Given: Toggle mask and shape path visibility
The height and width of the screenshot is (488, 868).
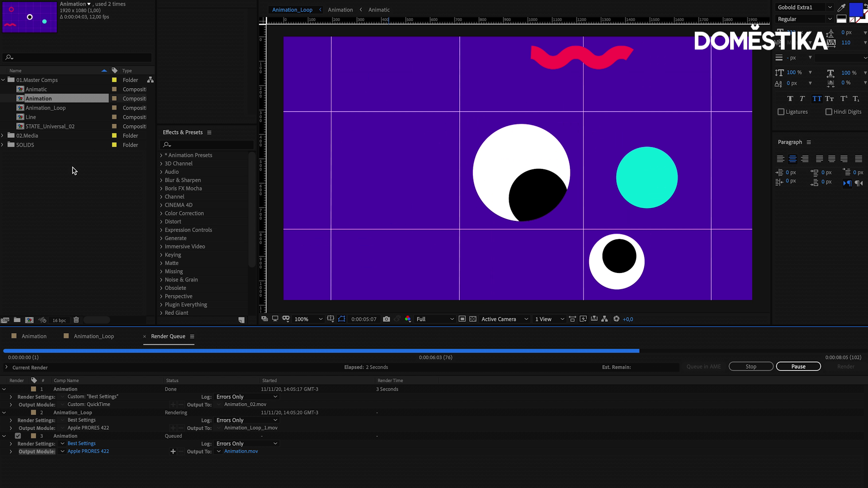Looking at the screenshot, I should [x=342, y=319].
